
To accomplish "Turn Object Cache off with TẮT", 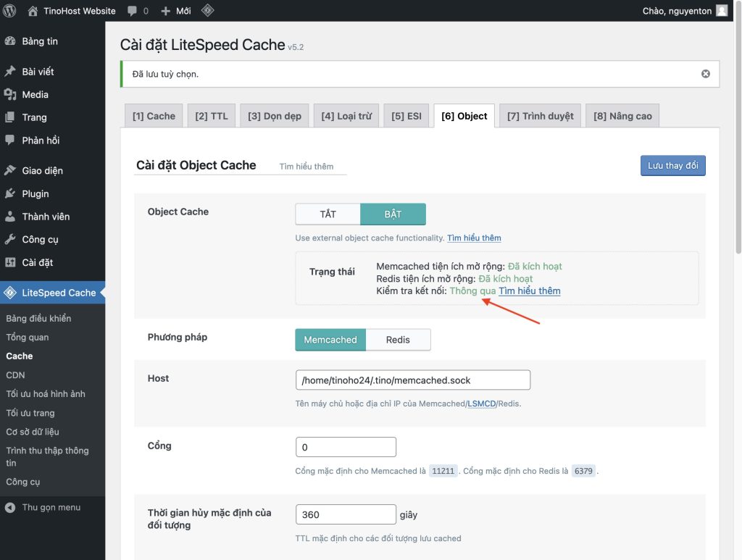I will pos(328,214).
